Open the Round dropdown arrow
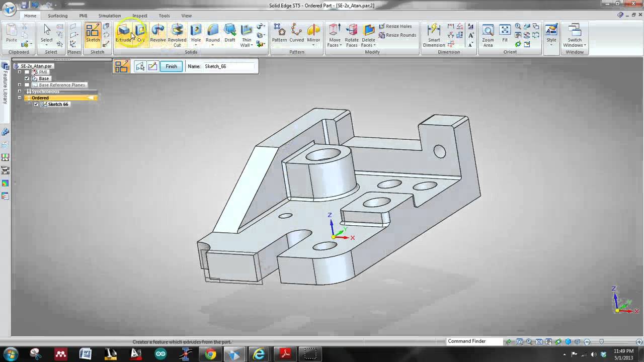Screen dimensions: 644x362 (x=212, y=45)
